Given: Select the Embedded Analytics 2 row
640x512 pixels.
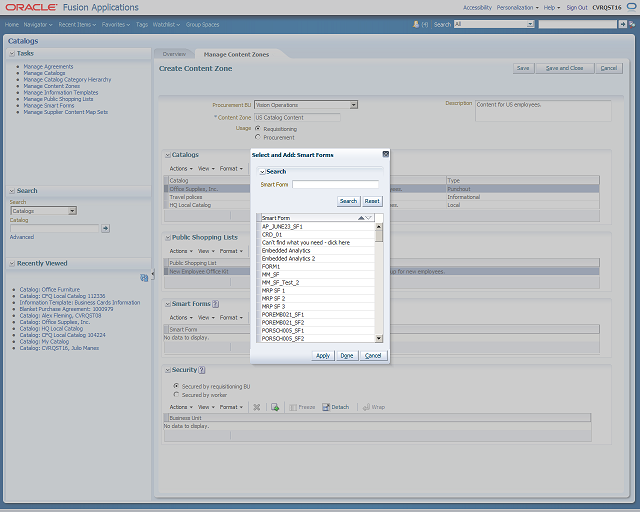Looking at the screenshot, I should coord(317,258).
